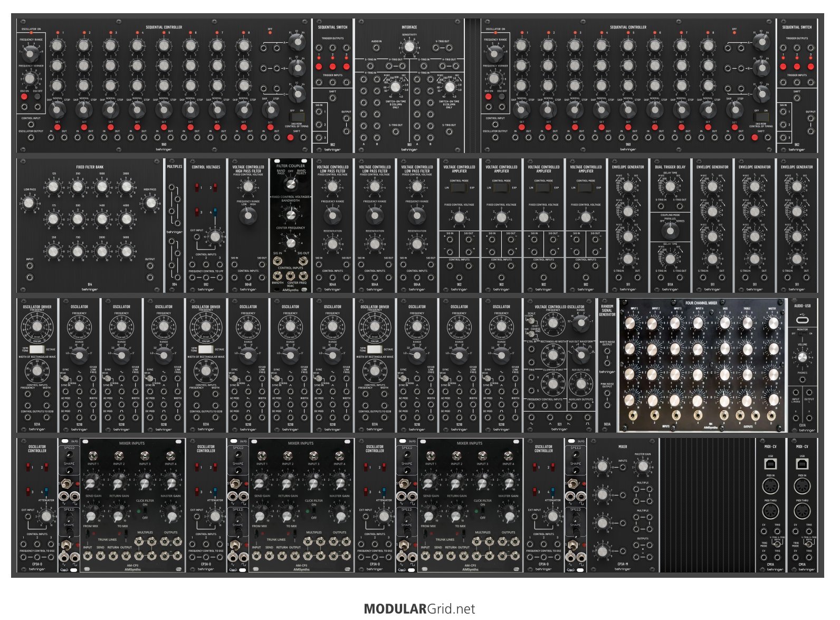This screenshot has height=620, width=840.
Task: Click the SIG IN jack on the High Pass Filter
Action: coord(235,265)
